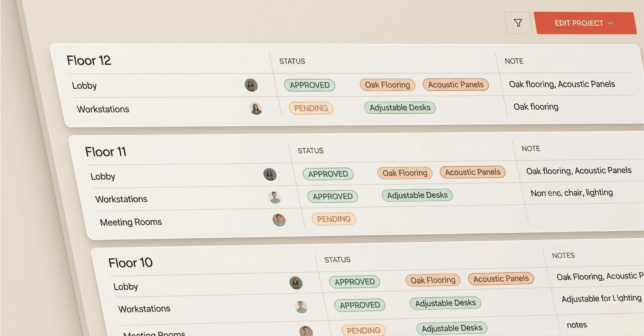Select Adjustable Desks tag in Floor 11 Workstations
Viewport: 644px width, 336px height.
point(417,195)
